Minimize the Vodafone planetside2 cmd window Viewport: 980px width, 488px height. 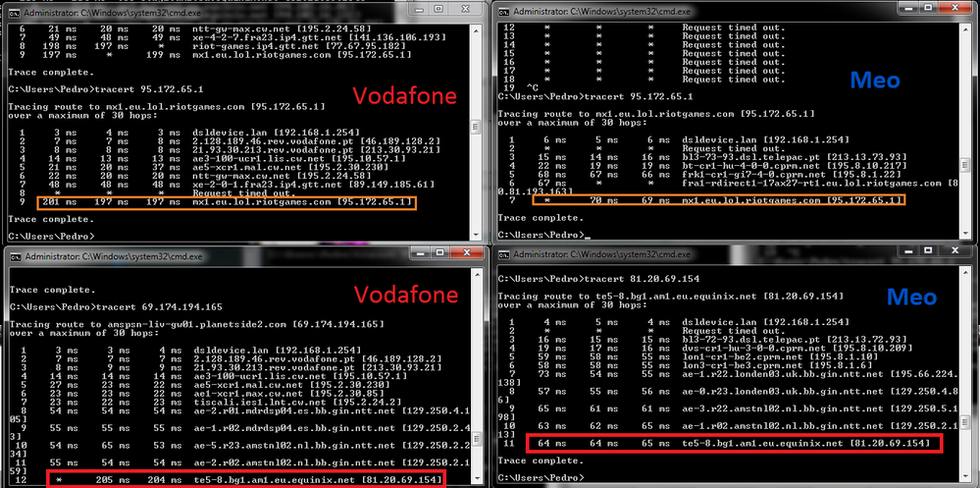(x=420, y=252)
